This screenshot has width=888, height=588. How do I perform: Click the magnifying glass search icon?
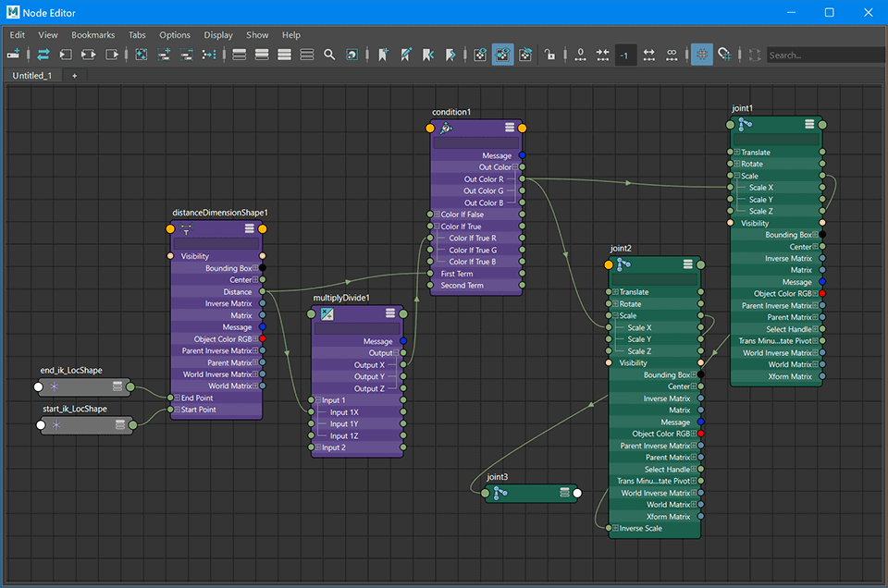tap(329, 55)
